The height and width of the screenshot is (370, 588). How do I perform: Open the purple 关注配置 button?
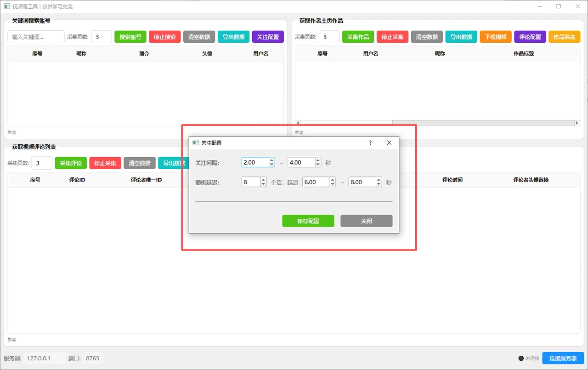(268, 37)
